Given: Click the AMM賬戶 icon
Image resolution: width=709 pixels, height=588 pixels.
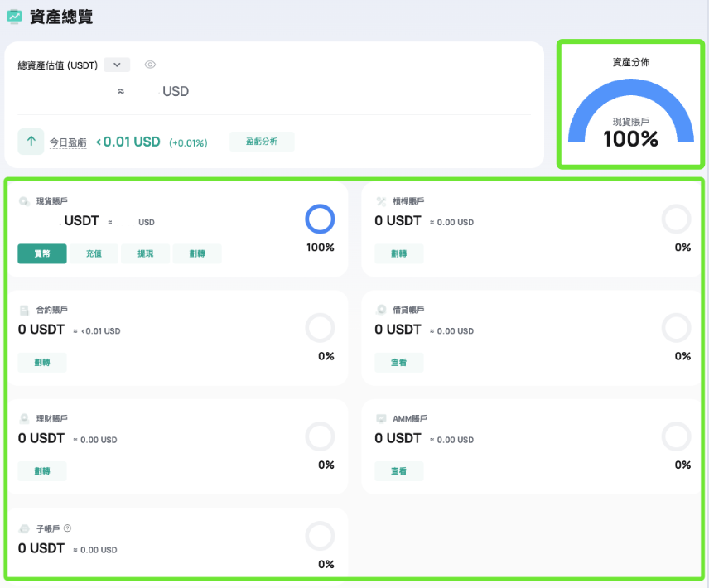Looking at the screenshot, I should 381,419.
